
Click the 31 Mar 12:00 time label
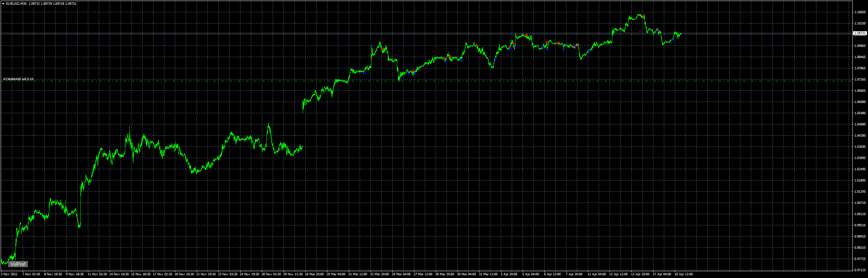(x=488, y=274)
